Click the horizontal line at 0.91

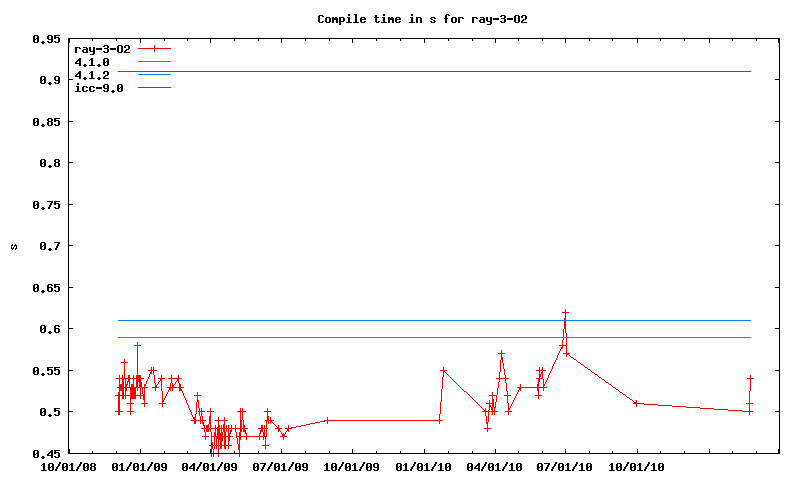point(450,71)
